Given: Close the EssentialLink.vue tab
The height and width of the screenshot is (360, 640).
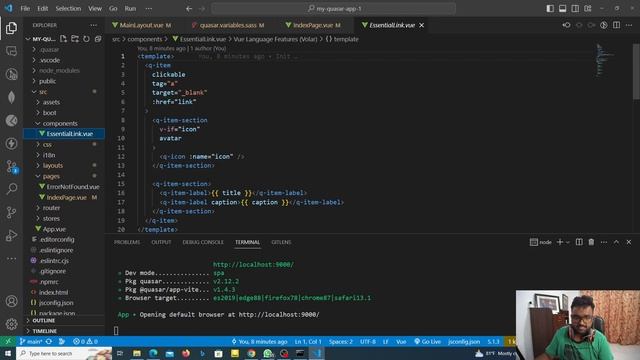Looking at the screenshot, I should click(422, 25).
